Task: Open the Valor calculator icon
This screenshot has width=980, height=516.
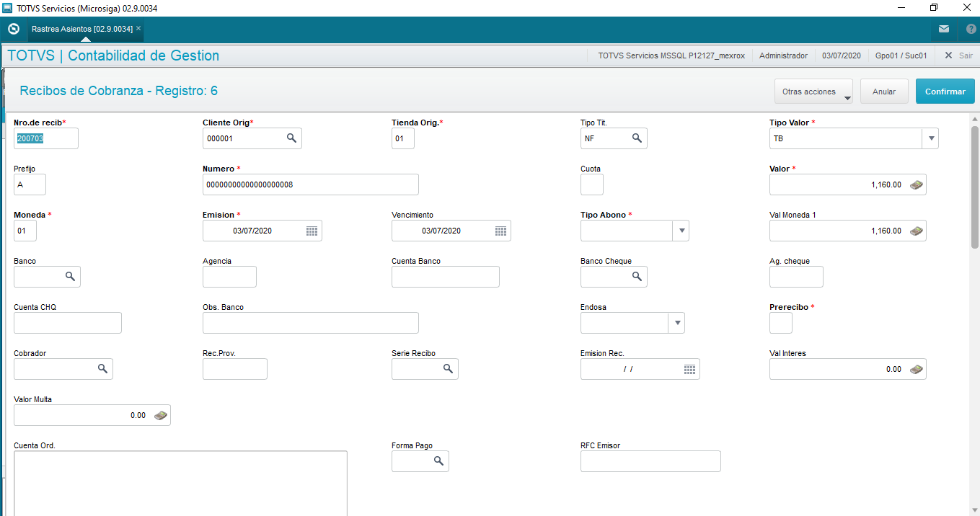Action: click(916, 184)
